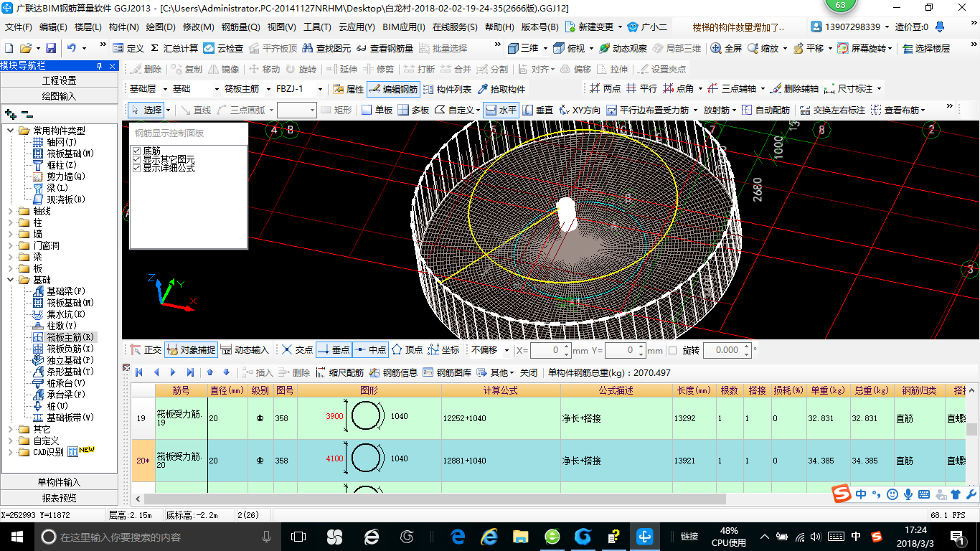Screen dimensions: 980x551
Task: Toggle 中点 midpoint snap
Action: point(369,350)
